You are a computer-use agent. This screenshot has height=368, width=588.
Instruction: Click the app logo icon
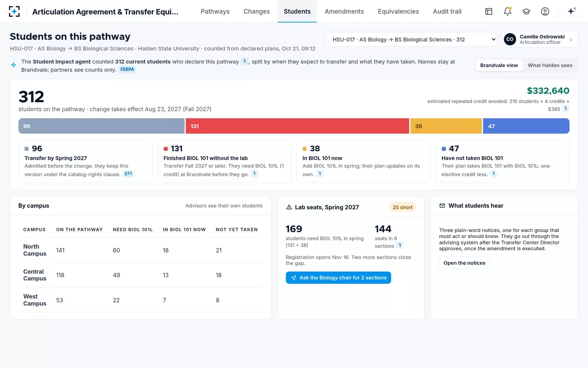(14, 11)
